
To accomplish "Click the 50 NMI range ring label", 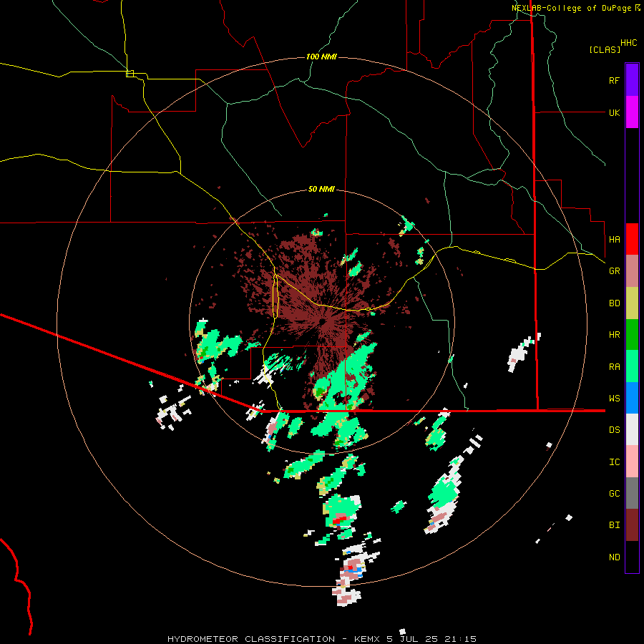I will (x=321, y=190).
